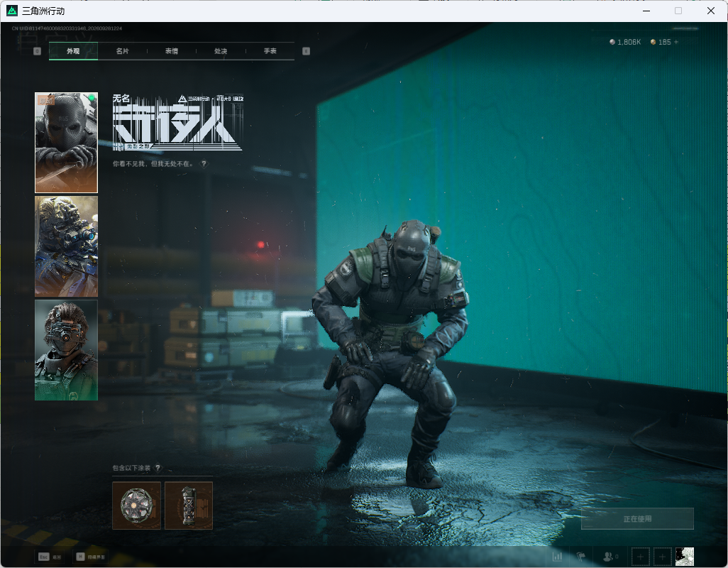Viewport: 728px width, 568px height.
Task: Select the masked 无名 skin thumbnail
Action: tap(67, 143)
